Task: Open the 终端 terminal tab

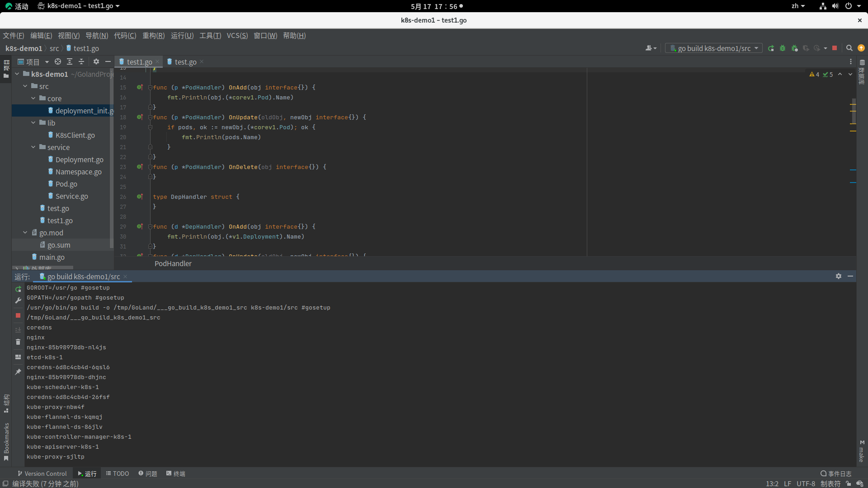Action: click(175, 473)
